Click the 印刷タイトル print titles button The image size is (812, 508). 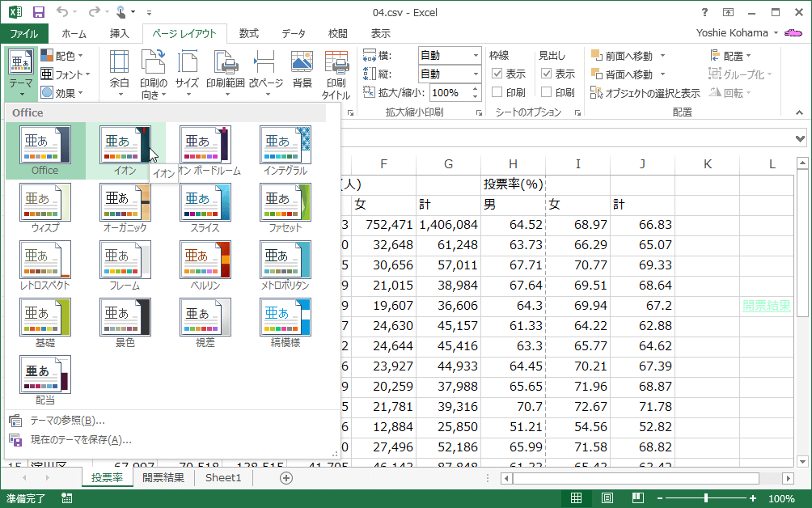[336, 74]
